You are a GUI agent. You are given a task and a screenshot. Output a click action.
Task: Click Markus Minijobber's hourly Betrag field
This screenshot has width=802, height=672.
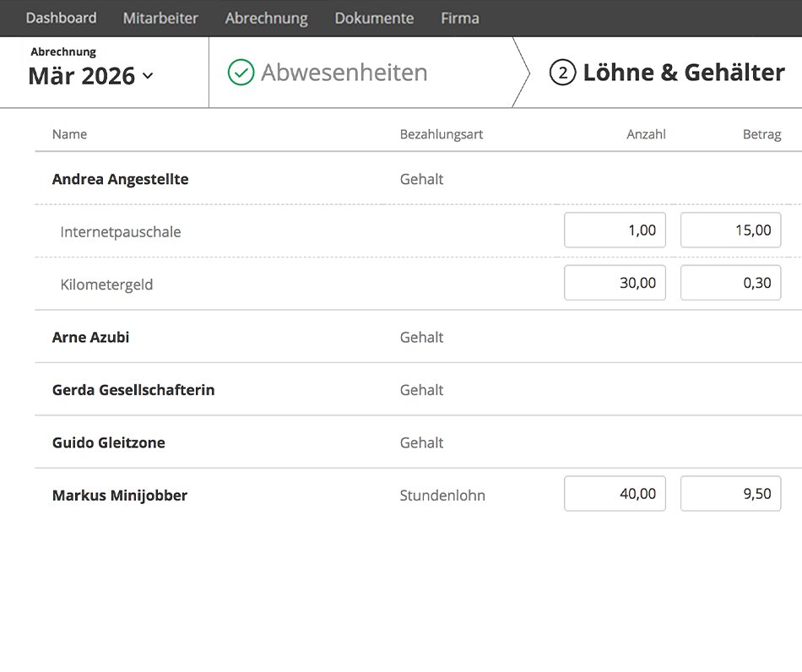[730, 494]
